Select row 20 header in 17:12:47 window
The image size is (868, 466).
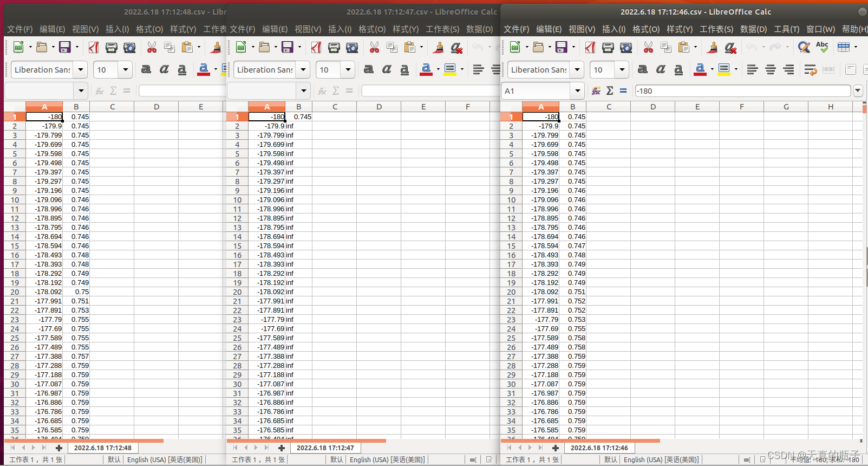click(x=237, y=292)
